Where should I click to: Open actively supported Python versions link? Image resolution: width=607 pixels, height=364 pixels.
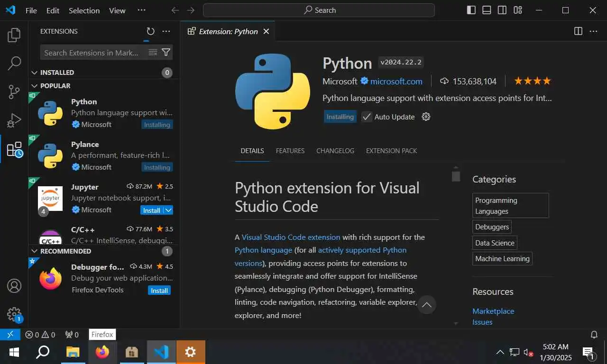[x=362, y=250]
